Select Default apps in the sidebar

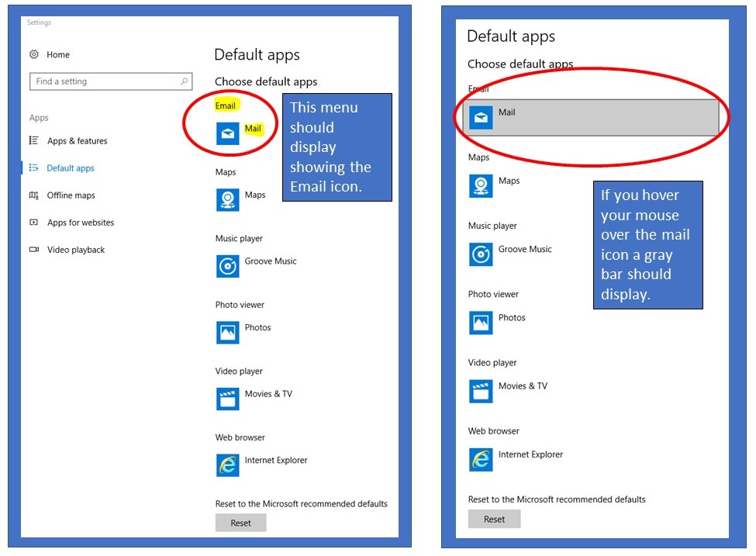[x=70, y=168]
